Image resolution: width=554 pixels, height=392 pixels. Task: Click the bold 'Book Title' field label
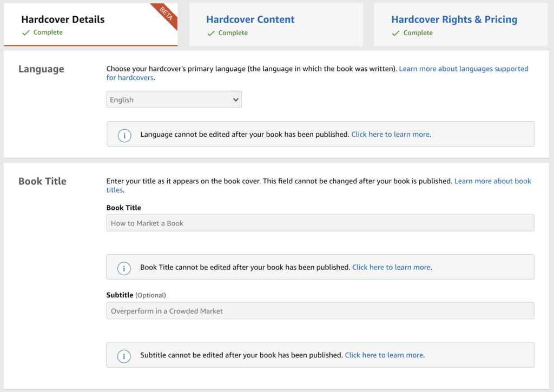click(x=123, y=208)
